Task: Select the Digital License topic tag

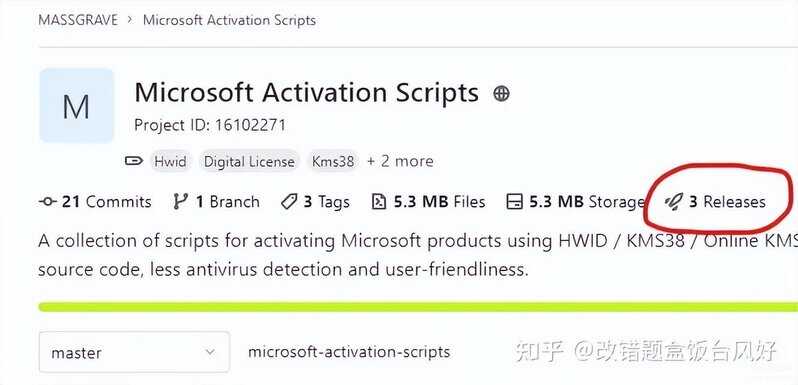Action: [249, 161]
